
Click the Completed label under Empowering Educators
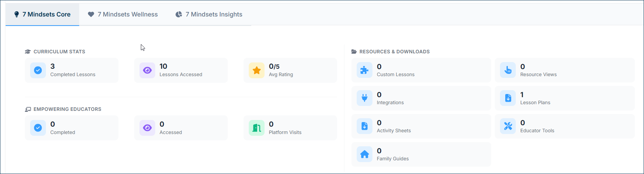tap(63, 132)
